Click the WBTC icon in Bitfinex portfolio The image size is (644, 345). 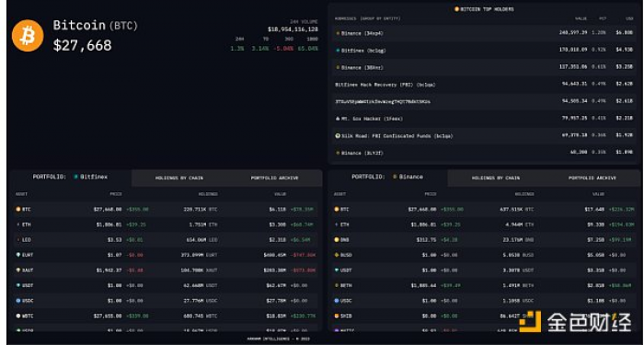point(18,316)
